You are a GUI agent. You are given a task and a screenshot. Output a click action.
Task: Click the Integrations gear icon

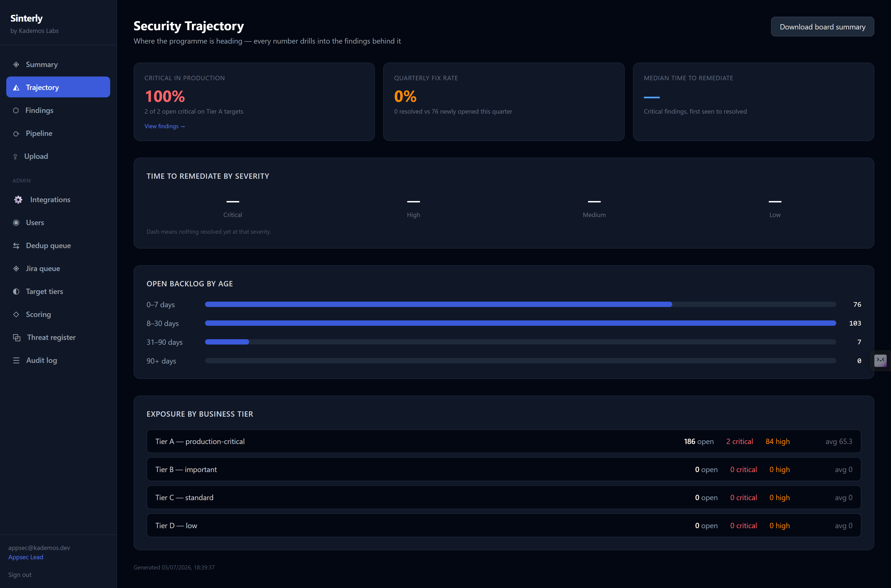point(18,199)
